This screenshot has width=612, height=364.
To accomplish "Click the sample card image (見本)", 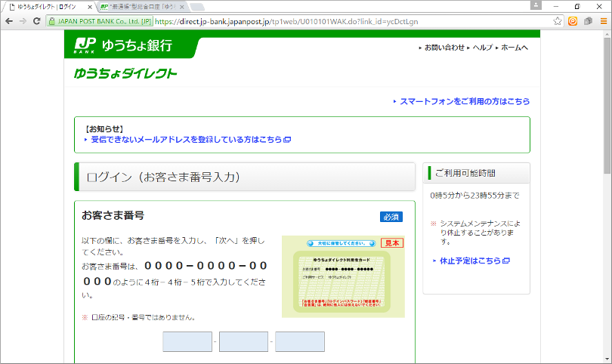I will click(343, 276).
